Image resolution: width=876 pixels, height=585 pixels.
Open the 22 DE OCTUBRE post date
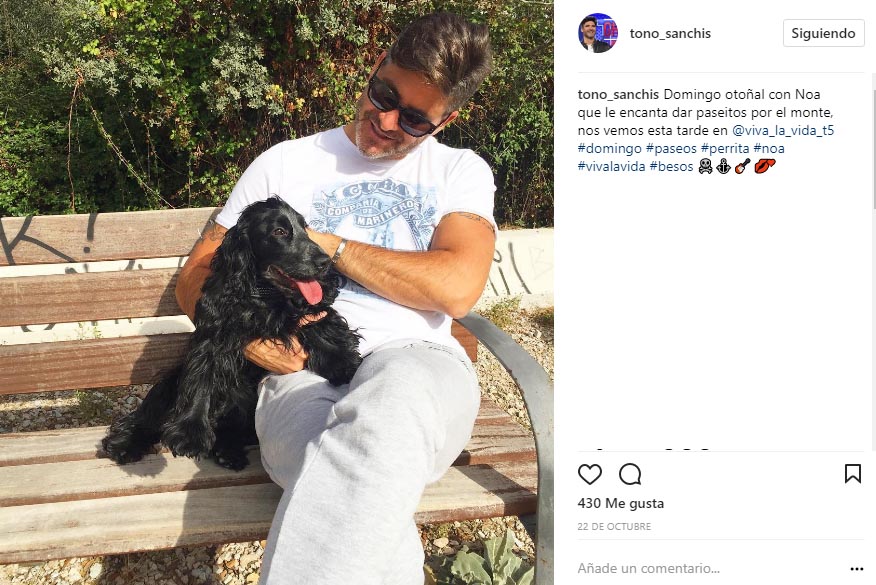tap(614, 526)
